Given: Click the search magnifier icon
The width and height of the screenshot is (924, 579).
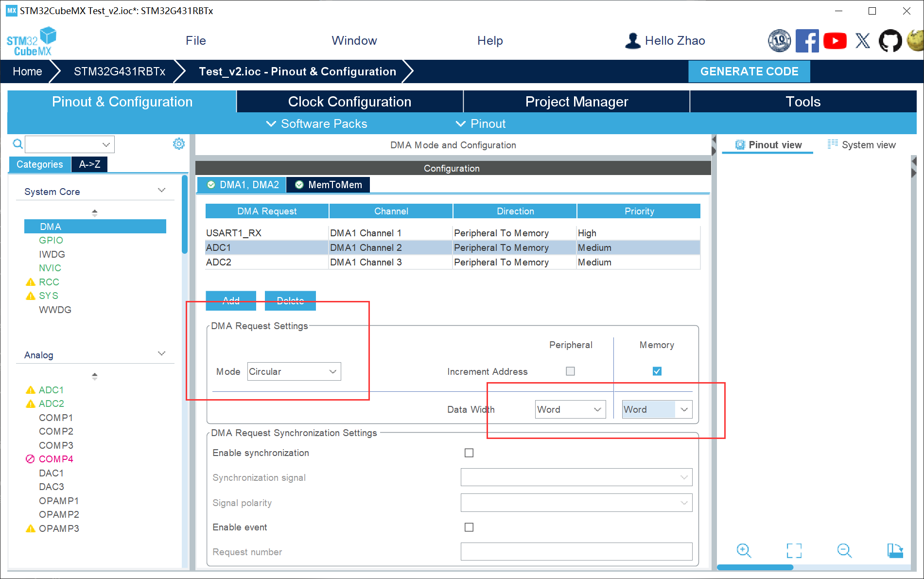Looking at the screenshot, I should (17, 144).
